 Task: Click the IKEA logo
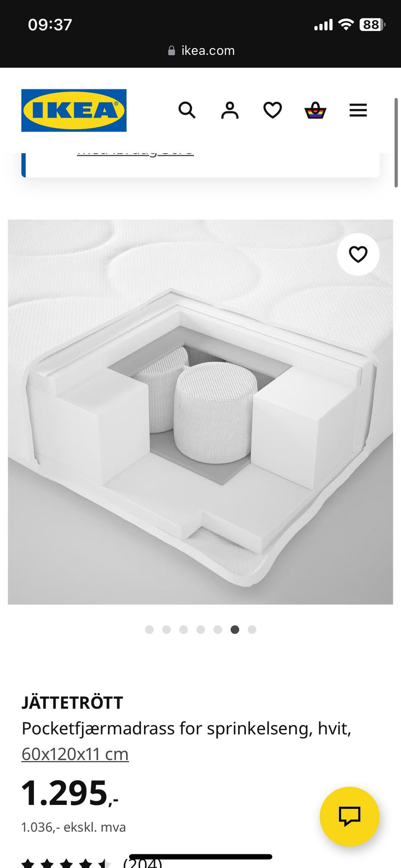pyautogui.click(x=74, y=110)
